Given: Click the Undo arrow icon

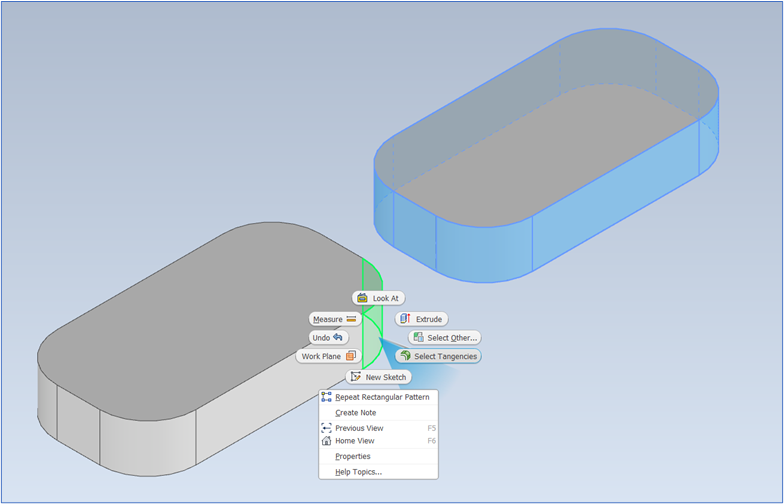Looking at the screenshot, I should (338, 338).
